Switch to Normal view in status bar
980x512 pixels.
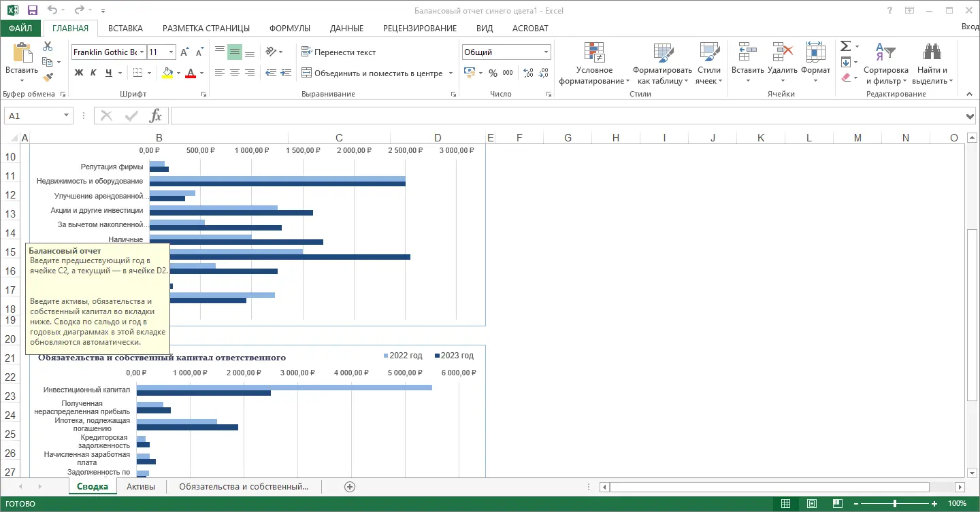pyautogui.click(x=785, y=504)
